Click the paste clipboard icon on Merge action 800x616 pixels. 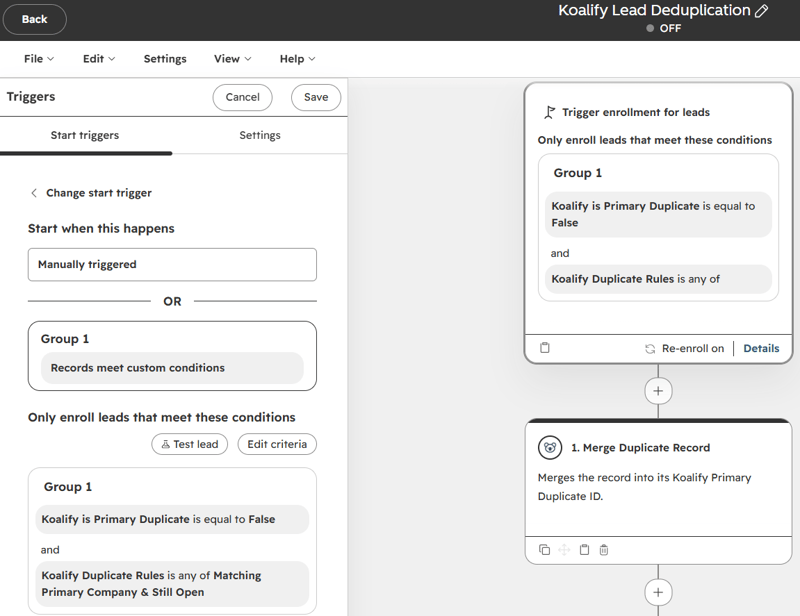tap(584, 550)
